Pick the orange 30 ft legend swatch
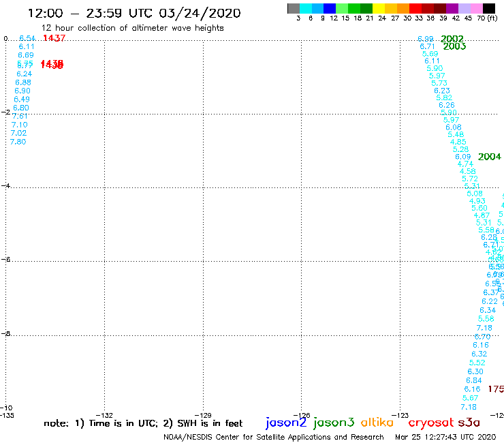Screen dimensions: 504x443 [x=403, y=8]
